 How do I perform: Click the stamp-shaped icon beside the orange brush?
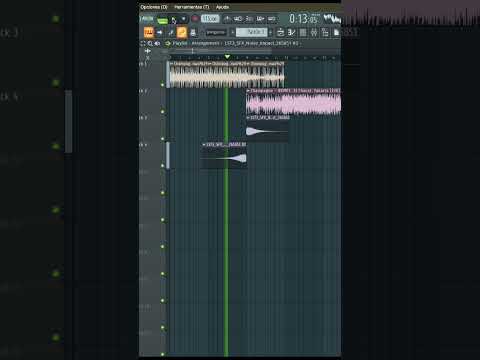pyautogui.click(x=193, y=32)
